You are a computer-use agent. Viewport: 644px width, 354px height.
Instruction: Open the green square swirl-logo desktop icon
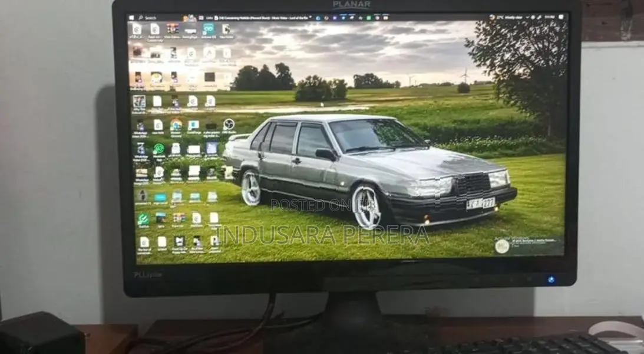click(x=143, y=219)
